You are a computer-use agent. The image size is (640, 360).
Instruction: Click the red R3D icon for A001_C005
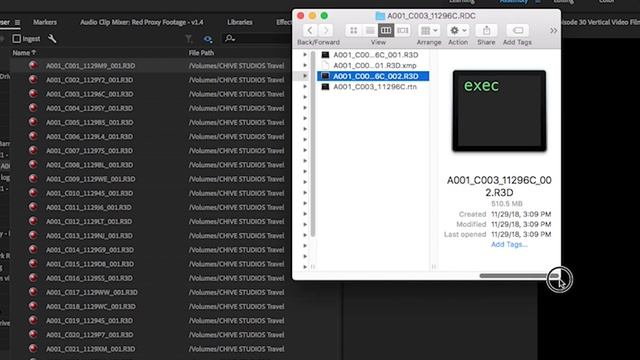33,122
